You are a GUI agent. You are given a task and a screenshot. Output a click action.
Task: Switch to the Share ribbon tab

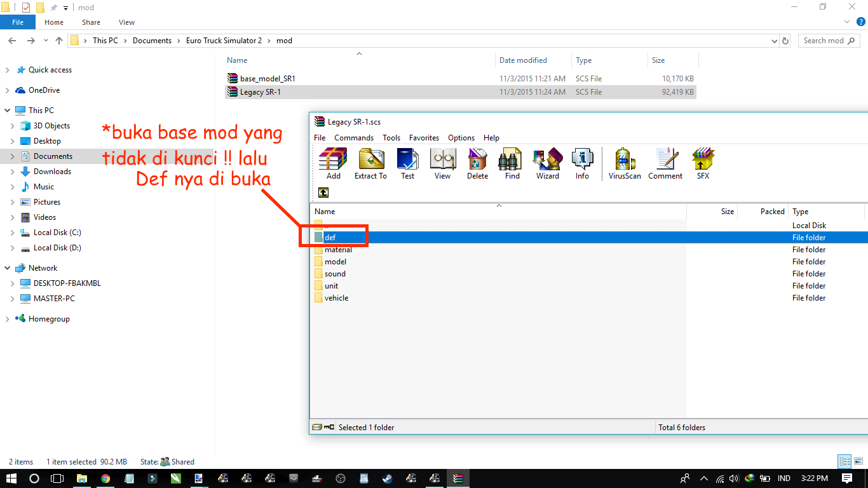pyautogui.click(x=91, y=22)
